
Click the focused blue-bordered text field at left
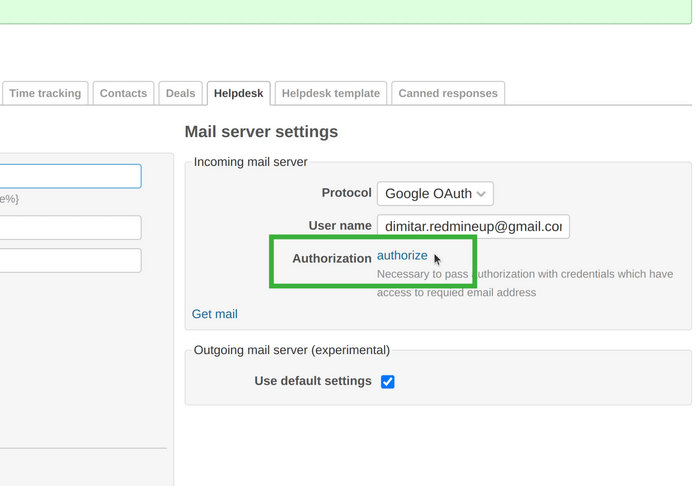70,176
